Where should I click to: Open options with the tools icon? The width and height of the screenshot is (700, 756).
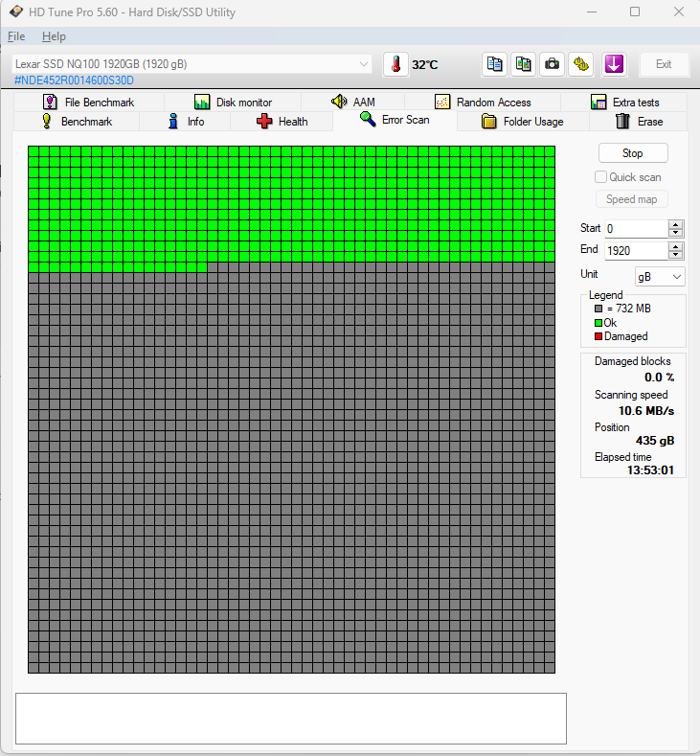pos(581,64)
